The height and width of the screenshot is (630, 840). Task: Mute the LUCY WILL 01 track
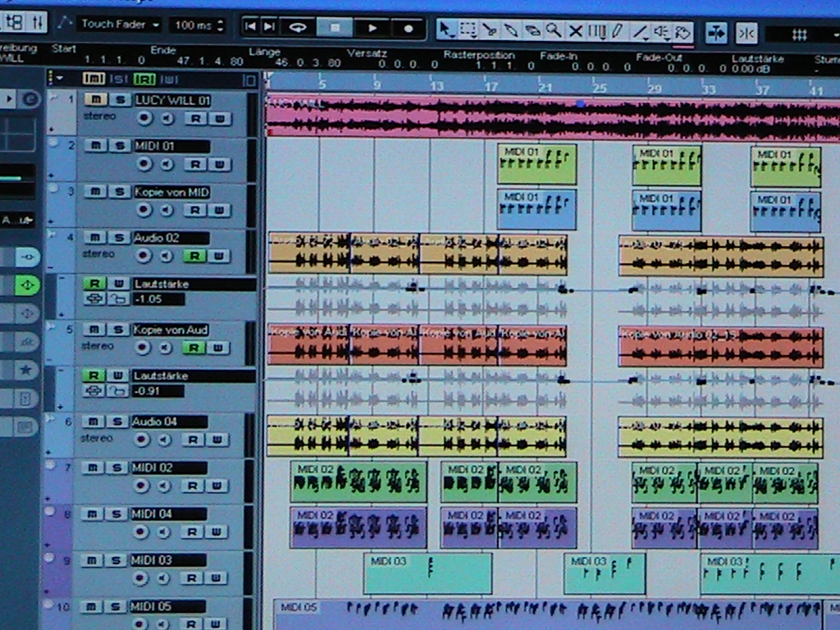click(94, 100)
